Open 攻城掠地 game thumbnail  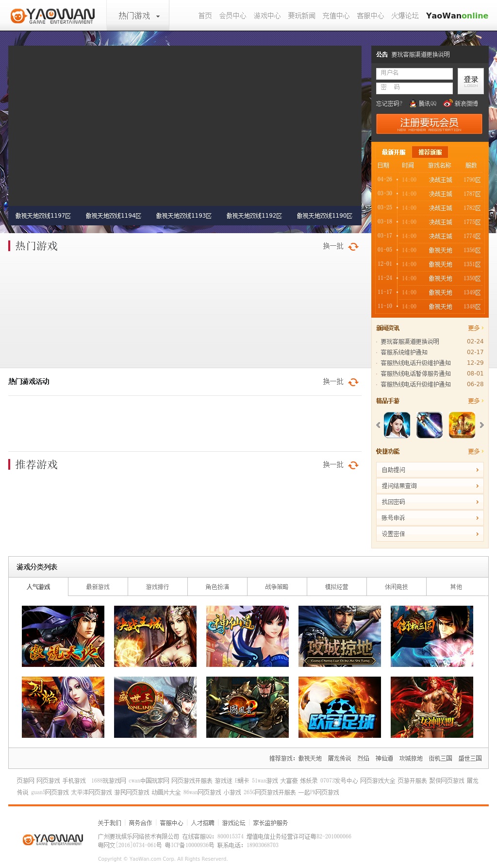(340, 636)
